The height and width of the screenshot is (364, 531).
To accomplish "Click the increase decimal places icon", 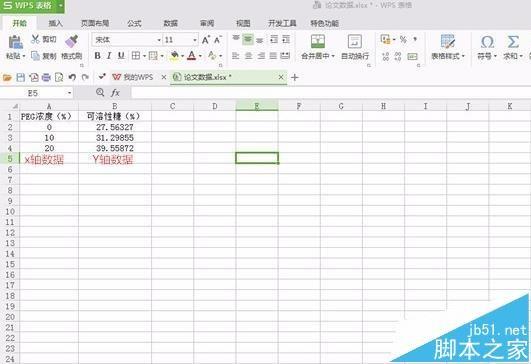I will click(386, 56).
